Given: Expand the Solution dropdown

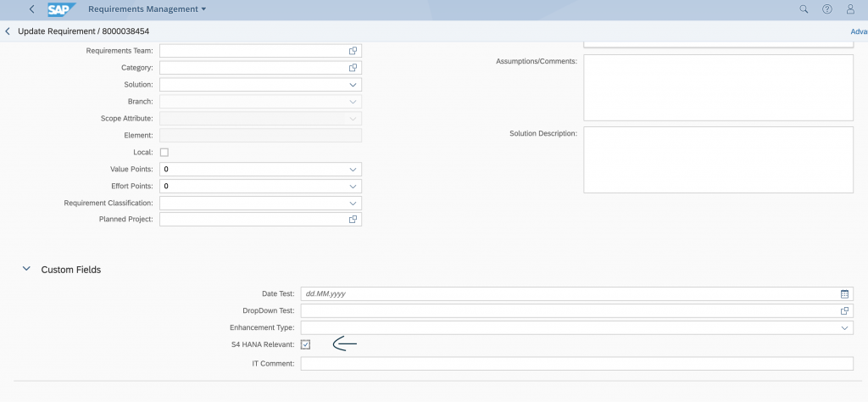Looking at the screenshot, I should pyautogui.click(x=353, y=85).
